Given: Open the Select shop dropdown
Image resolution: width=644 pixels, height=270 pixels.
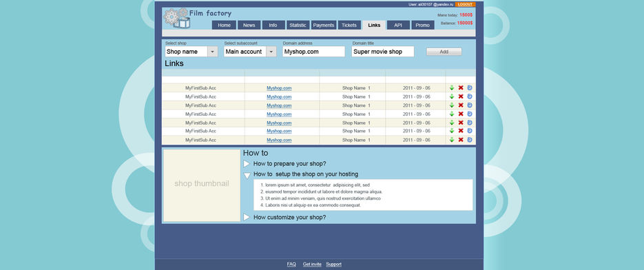Looking at the screenshot, I should pos(191,52).
